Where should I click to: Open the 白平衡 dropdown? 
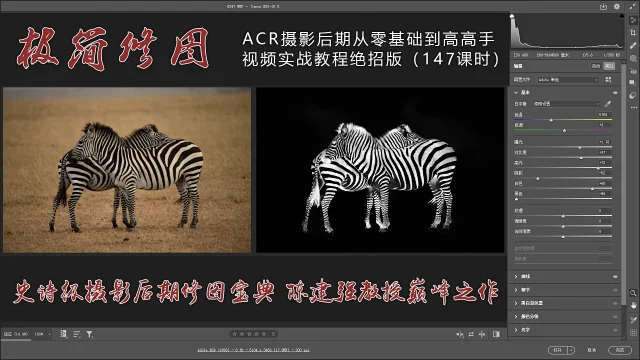point(567,104)
